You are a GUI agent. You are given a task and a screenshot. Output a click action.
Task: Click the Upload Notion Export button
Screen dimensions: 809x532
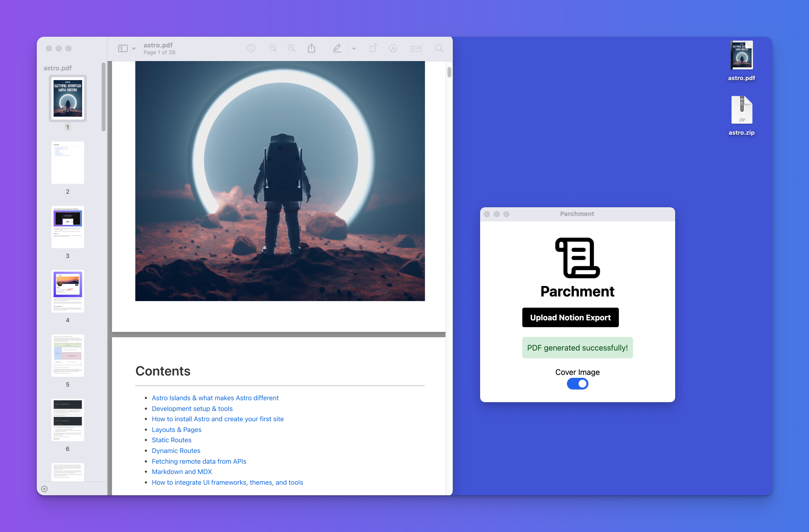click(x=570, y=317)
